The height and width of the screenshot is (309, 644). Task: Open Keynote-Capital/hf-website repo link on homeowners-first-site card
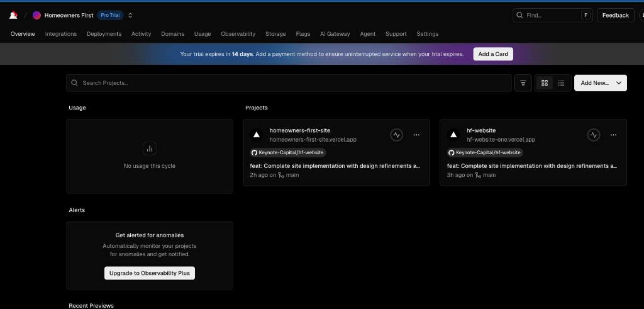coord(288,152)
